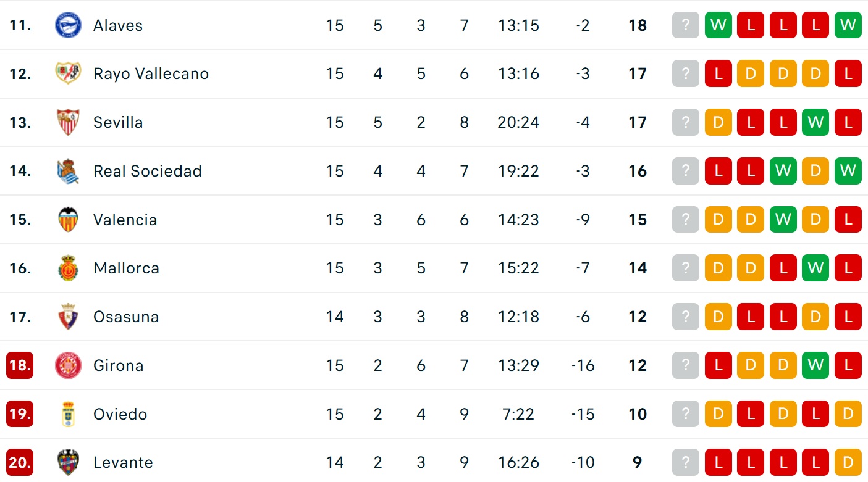Click the Oviedo team crest icon

coord(68,414)
